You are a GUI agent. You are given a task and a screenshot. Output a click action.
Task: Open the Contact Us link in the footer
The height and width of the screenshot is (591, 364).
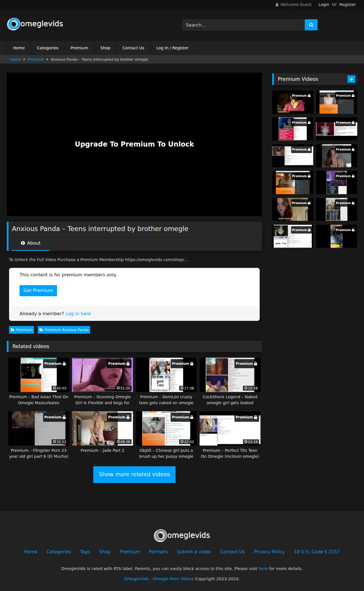(x=232, y=552)
